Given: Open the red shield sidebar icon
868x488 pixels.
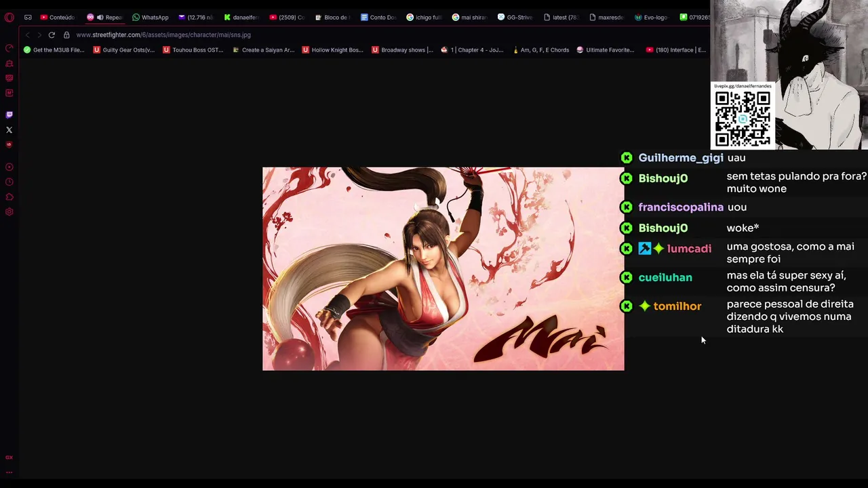Looking at the screenshot, I should (x=9, y=144).
